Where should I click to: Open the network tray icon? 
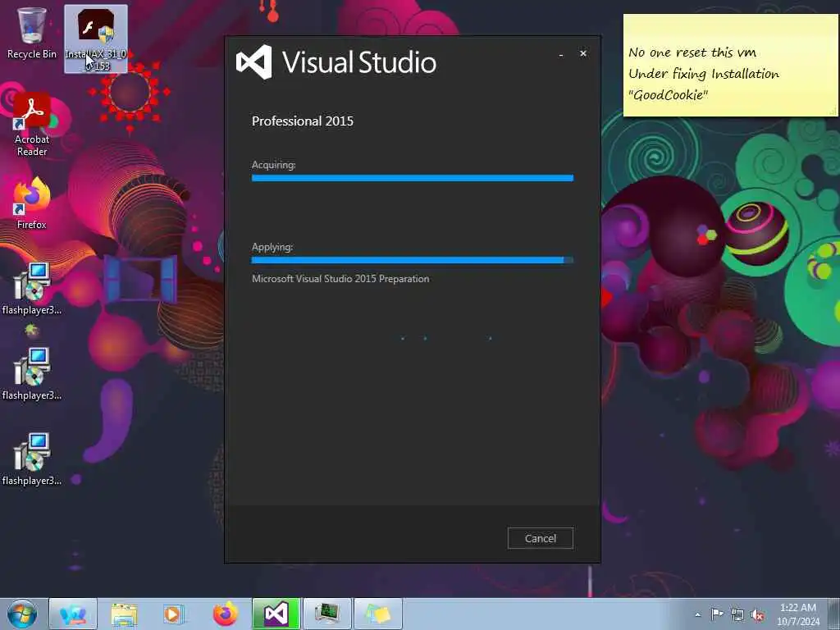pyautogui.click(x=737, y=615)
